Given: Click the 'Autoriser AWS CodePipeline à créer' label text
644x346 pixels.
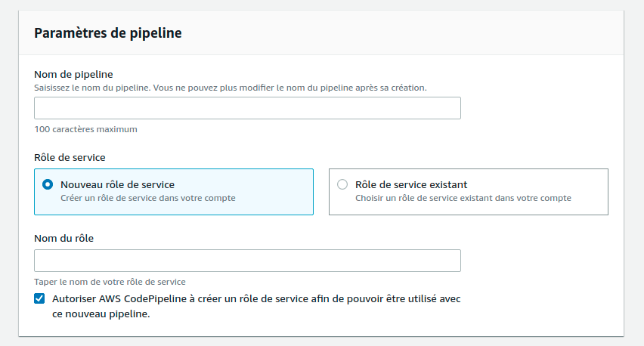Looking at the screenshot, I should tap(256, 299).
